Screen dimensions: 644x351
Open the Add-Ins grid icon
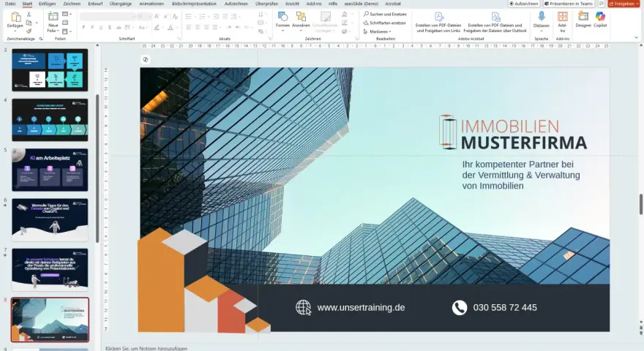(563, 16)
